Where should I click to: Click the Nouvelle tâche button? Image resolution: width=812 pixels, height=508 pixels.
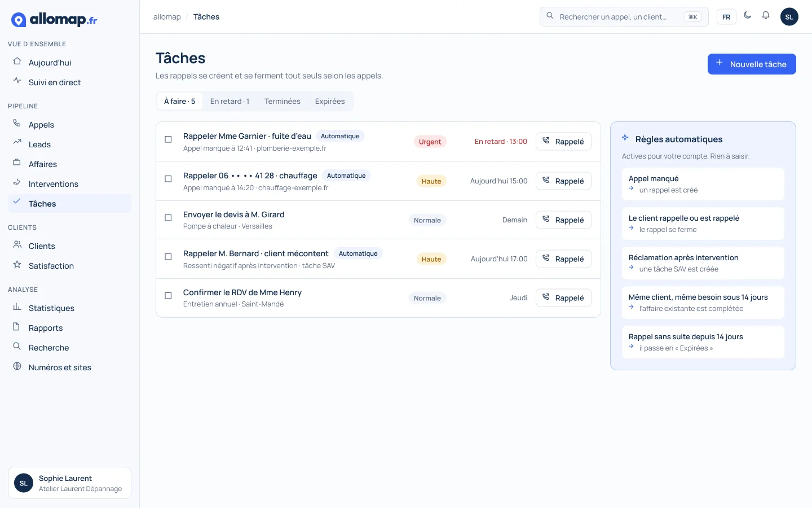[x=752, y=64]
